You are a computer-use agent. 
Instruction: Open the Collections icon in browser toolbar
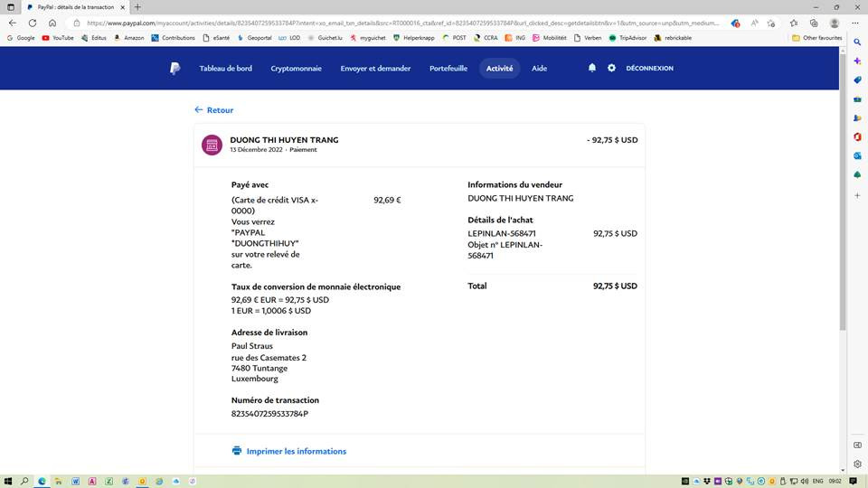pos(814,23)
